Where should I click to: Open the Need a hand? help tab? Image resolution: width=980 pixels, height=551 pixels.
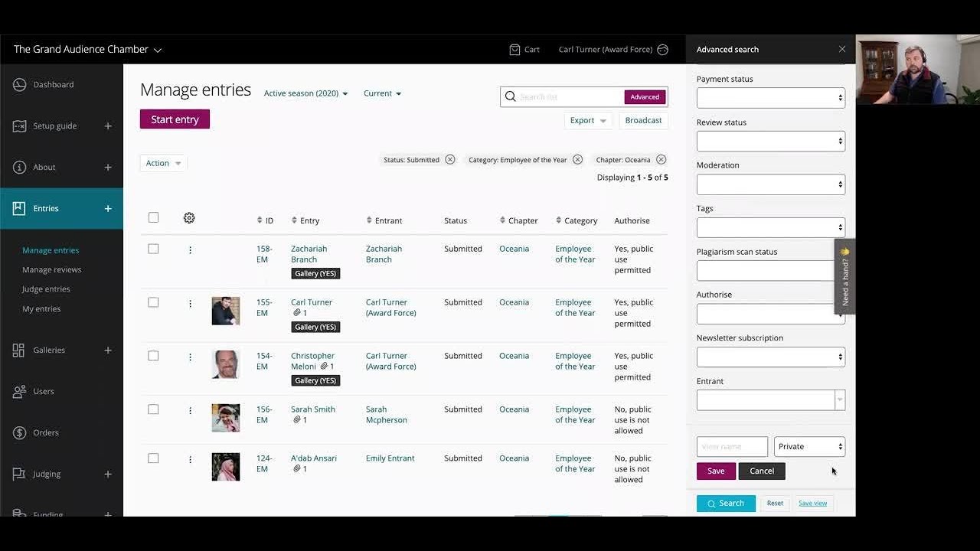tap(844, 276)
